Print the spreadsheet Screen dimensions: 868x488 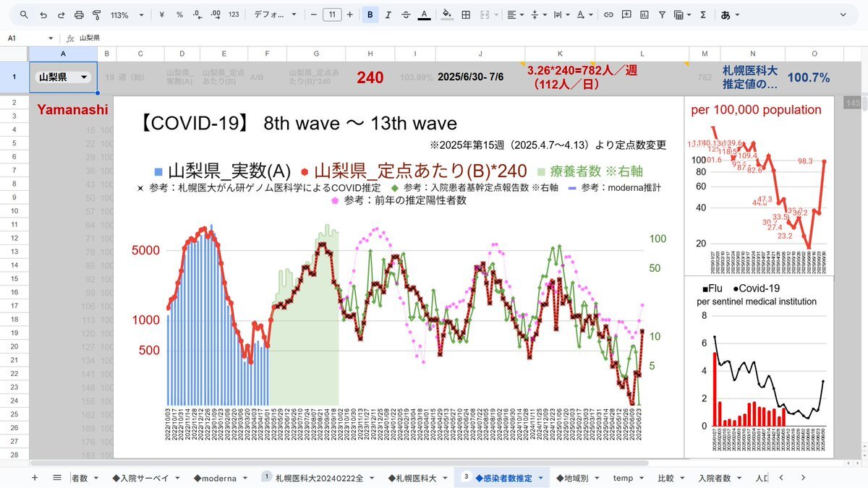(x=79, y=14)
